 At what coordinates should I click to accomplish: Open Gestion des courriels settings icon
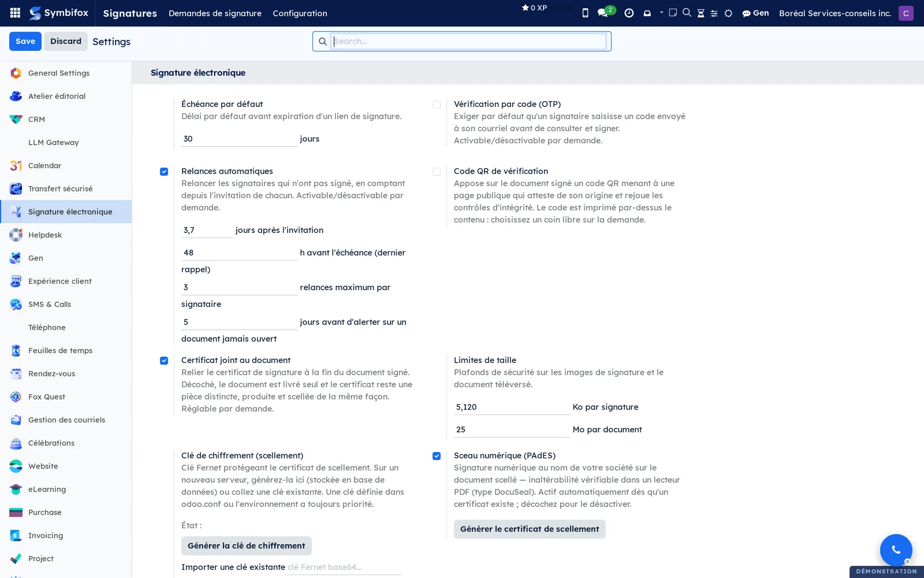coord(16,420)
